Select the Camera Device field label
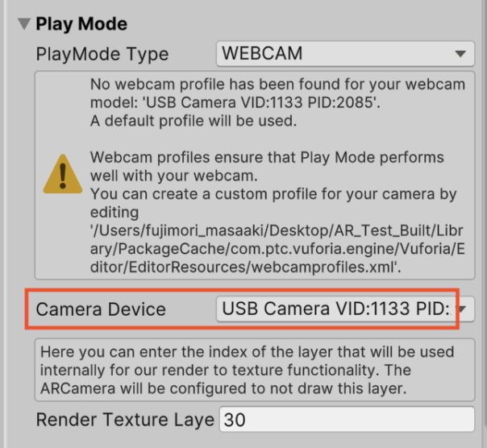 coord(101,309)
